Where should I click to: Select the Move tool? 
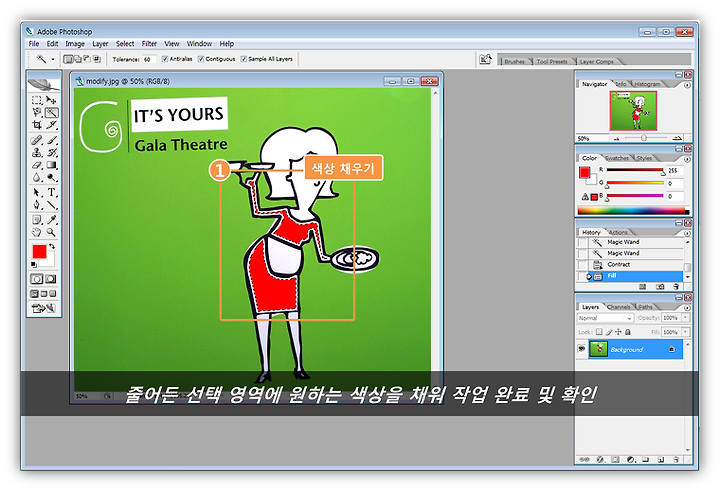(x=51, y=100)
